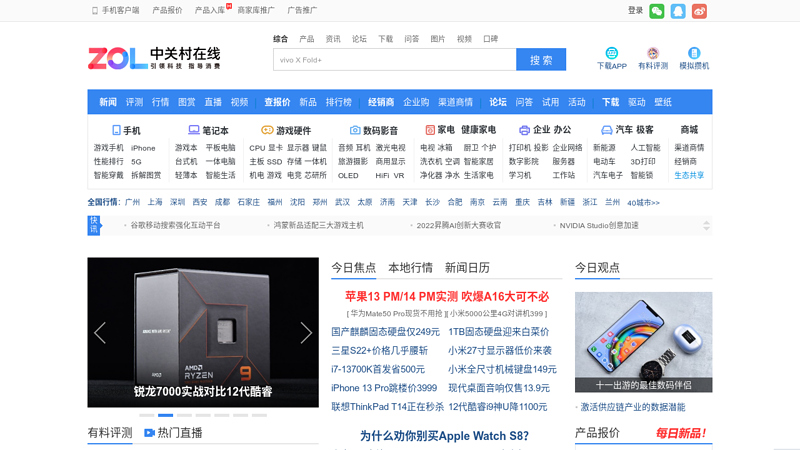Show next slide in the carousel

point(306,333)
